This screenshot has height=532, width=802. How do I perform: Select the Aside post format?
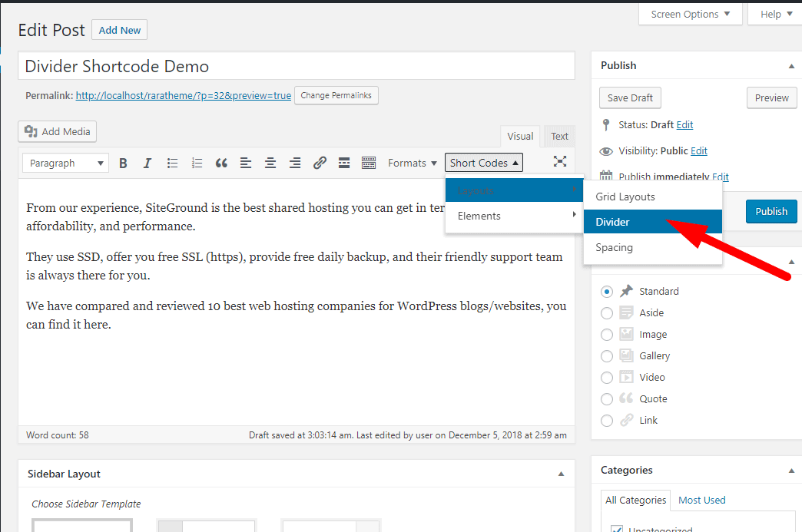coord(607,313)
